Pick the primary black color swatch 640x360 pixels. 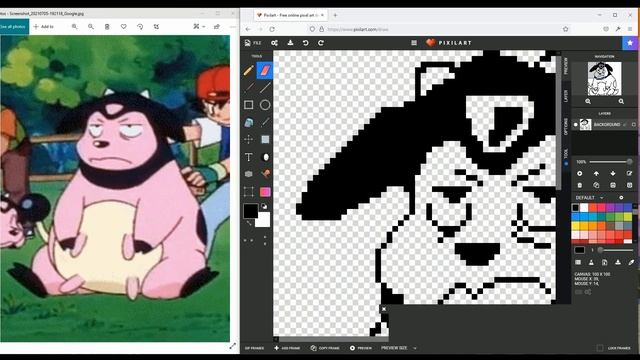click(250, 211)
